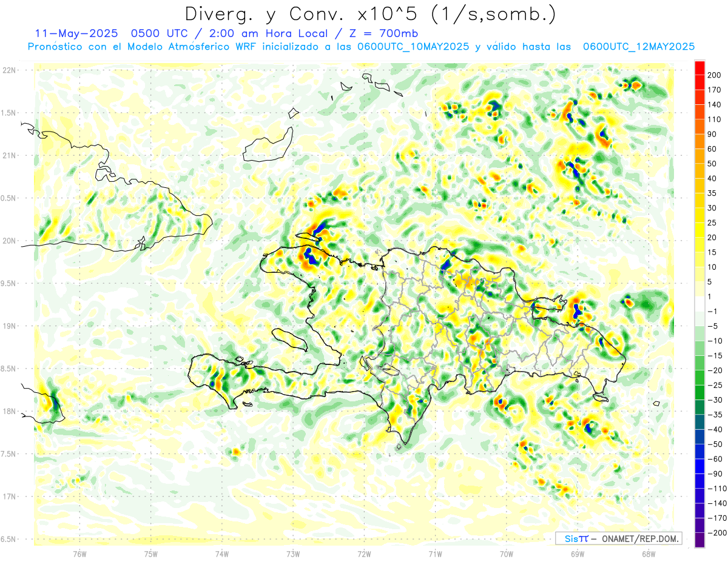Image resolution: width=728 pixels, height=562 pixels.
Task: Click the -40 colorbar value
Action: [x=716, y=430]
